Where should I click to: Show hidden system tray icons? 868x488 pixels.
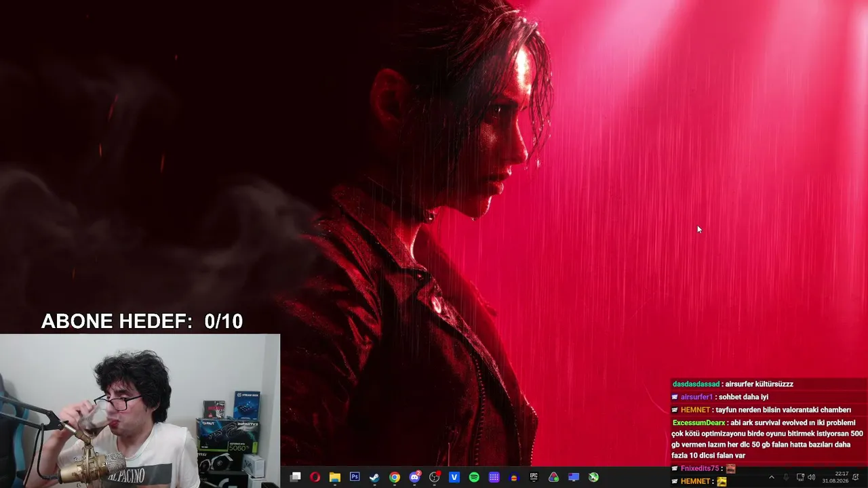click(x=771, y=477)
